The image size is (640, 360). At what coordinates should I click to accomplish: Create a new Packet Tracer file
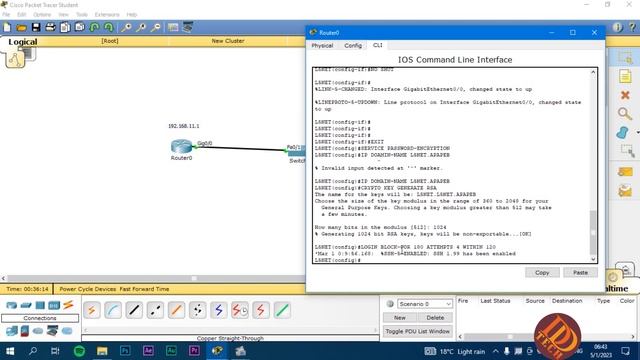(7, 27)
